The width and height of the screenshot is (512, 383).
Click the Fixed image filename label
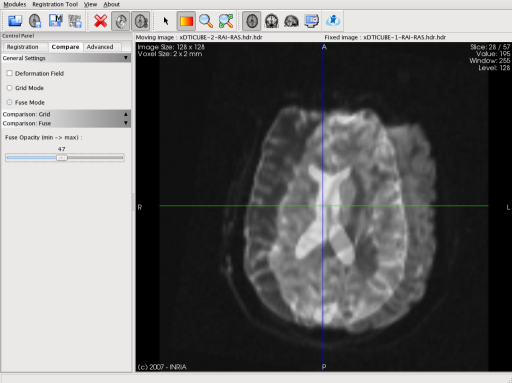coord(385,37)
